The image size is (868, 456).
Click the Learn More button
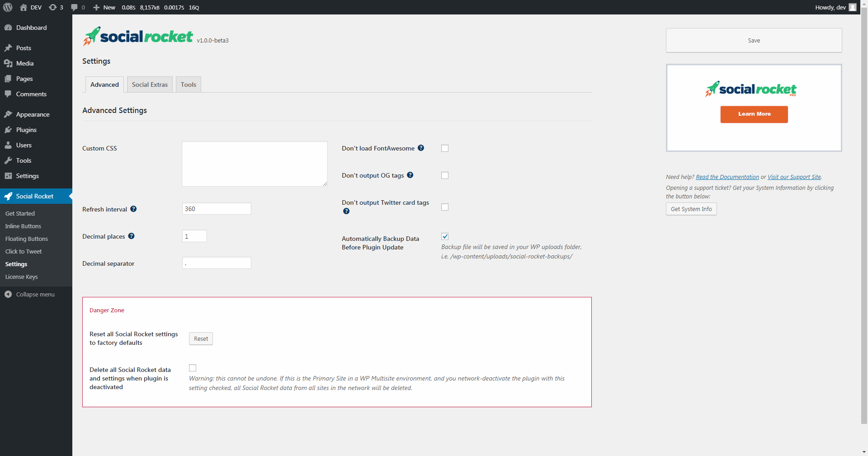(x=754, y=114)
